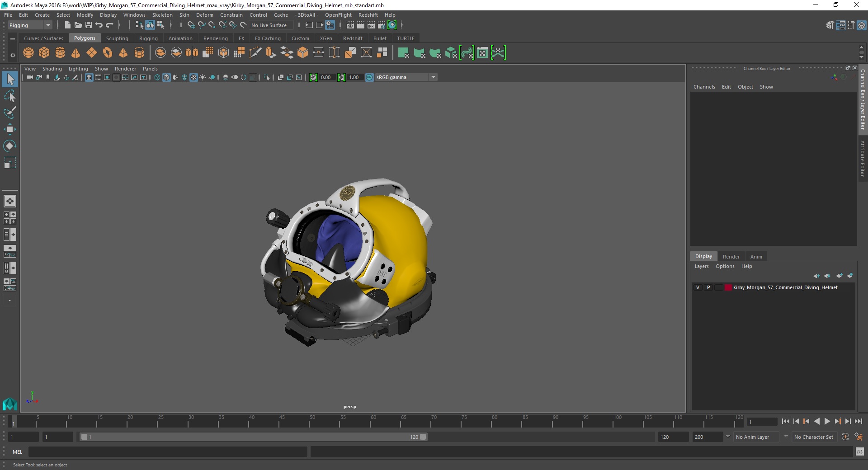Click the Bevel cube shelf icon
Viewport: 868px width, 470px height.
[x=303, y=53]
